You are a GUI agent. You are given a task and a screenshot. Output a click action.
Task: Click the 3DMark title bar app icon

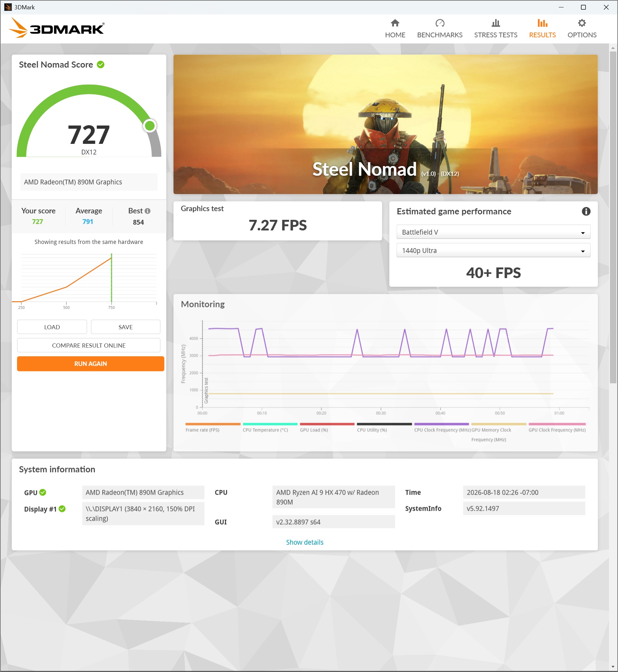[x=8, y=7]
